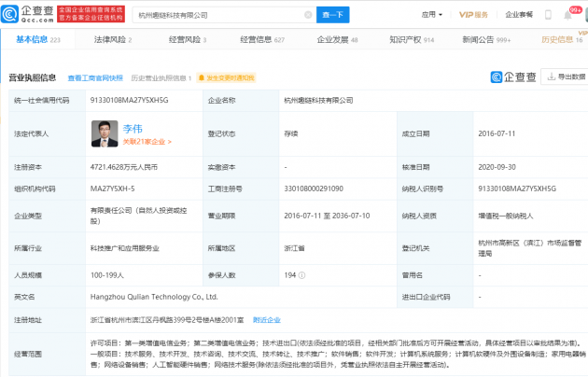Screen dimensions: 588x377
Task: Click the VIP服务 icon
Action: click(x=473, y=15)
